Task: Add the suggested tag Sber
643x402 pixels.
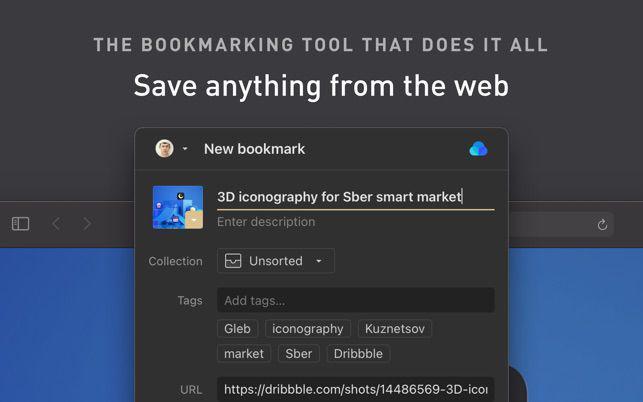Action: [299, 354]
